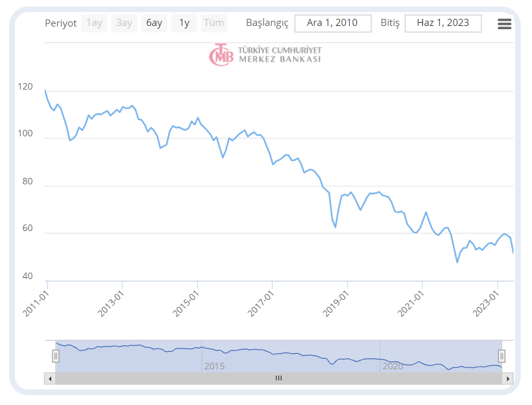
Task: Click the TCMB Merkez Bankası logo
Action: [265, 55]
